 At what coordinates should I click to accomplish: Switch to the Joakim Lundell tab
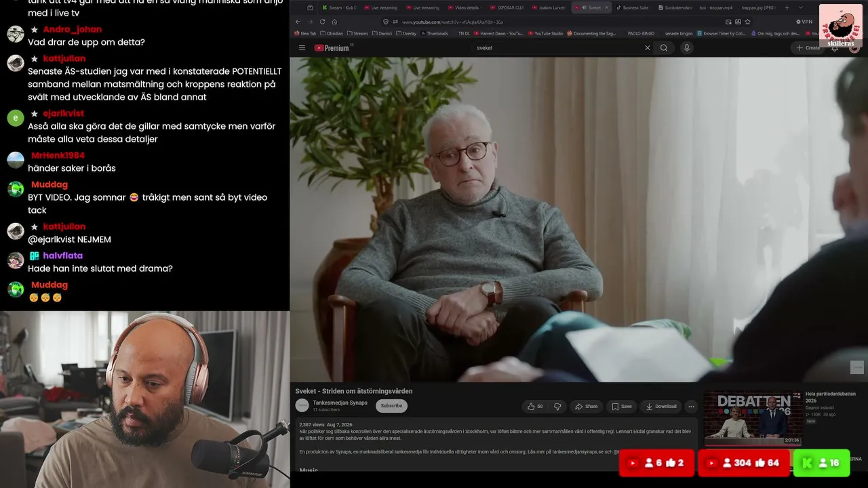(x=551, y=7)
